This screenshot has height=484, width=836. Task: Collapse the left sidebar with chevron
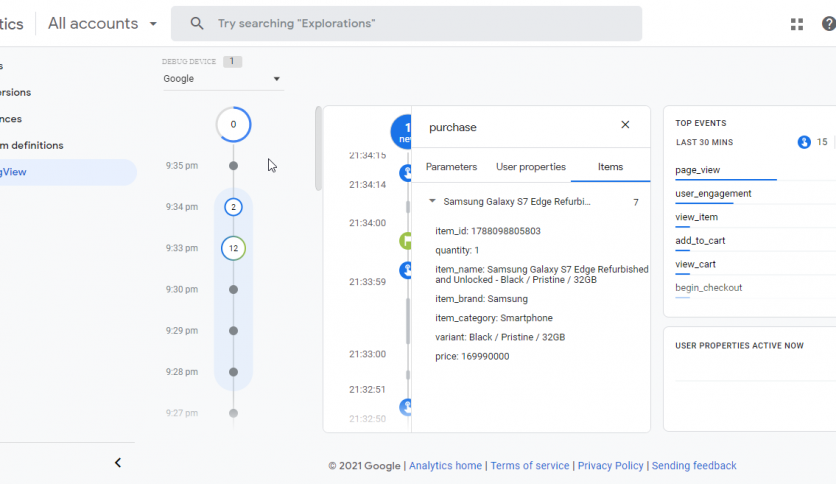118,463
